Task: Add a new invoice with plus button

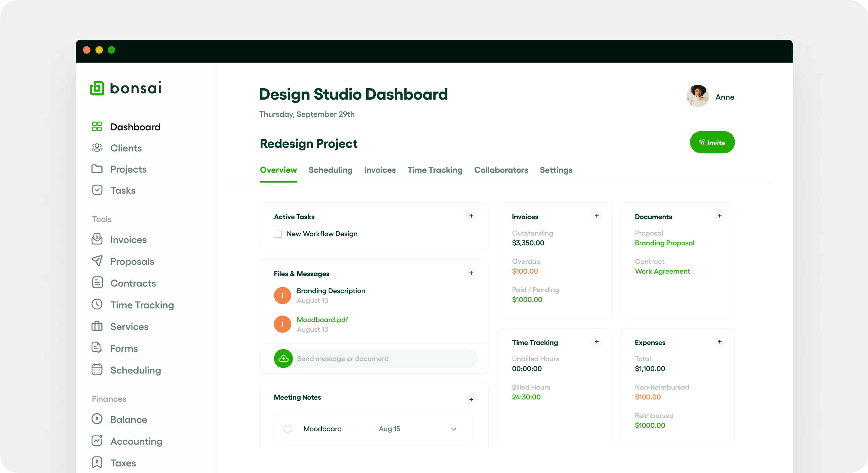Action: point(596,216)
